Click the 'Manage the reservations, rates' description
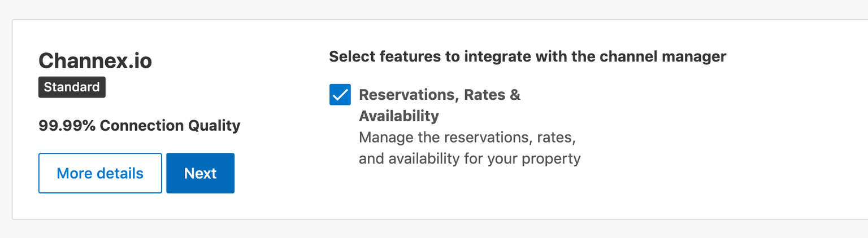The height and width of the screenshot is (238, 868). pyautogui.click(x=467, y=137)
